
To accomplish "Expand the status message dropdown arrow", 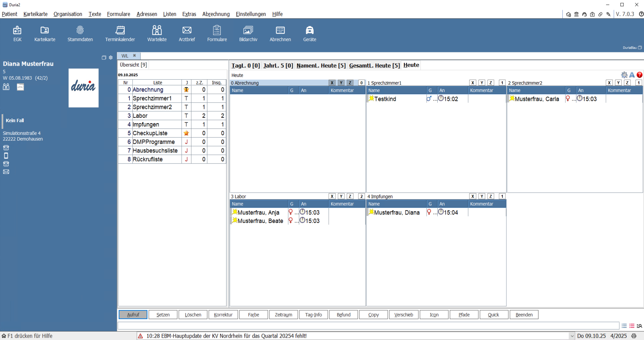I will pos(572,336).
